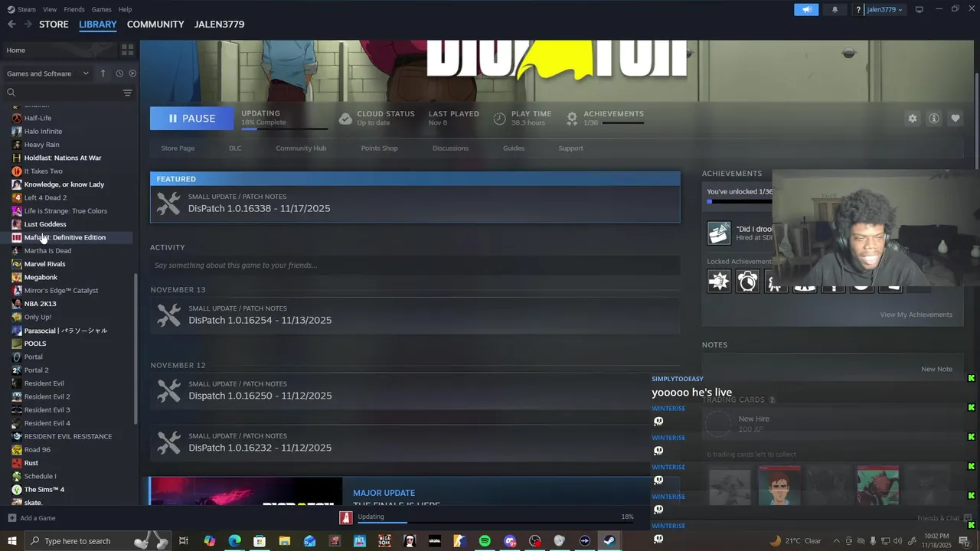Screen dimensions: 980x551
Task: Click the announcements megaphone icon
Action: click(806, 10)
